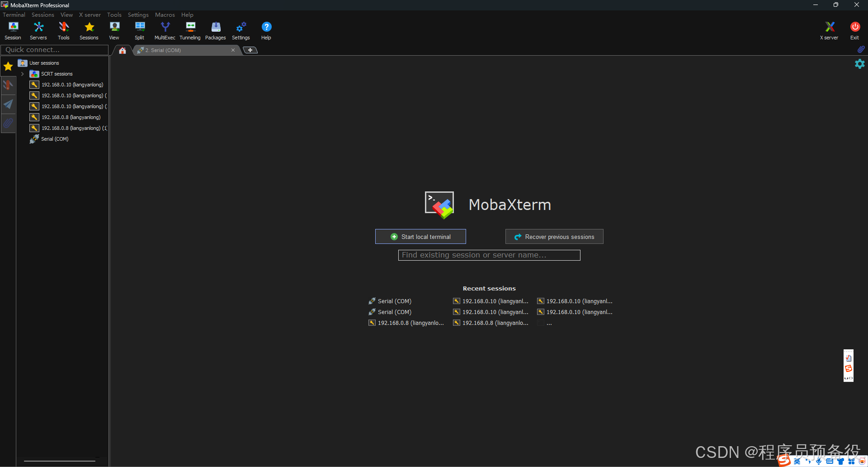Image resolution: width=868 pixels, height=467 pixels.
Task: Click the sidebar horizontal scrollbar
Action: click(60, 461)
